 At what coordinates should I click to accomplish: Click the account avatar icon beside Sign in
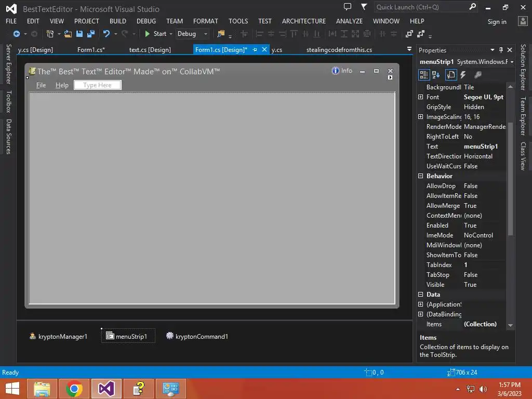pyautogui.click(x=523, y=21)
